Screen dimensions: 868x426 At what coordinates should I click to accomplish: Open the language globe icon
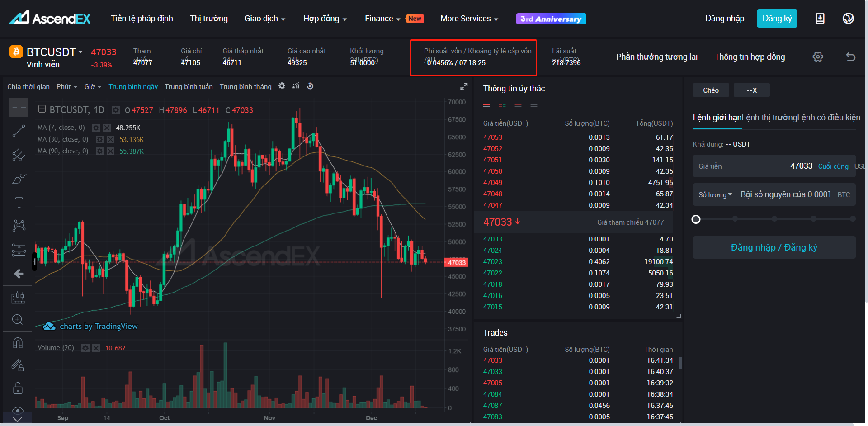[848, 19]
